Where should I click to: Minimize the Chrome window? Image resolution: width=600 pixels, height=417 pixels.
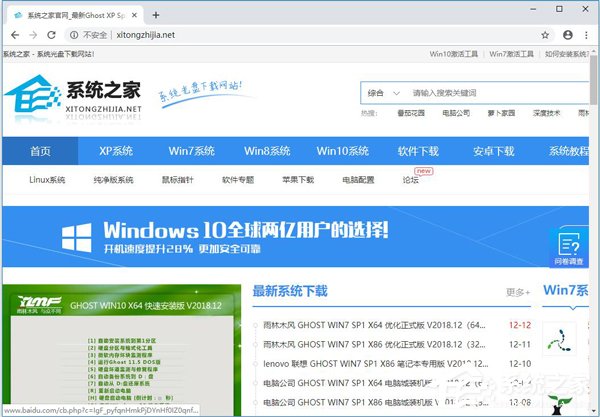[x=533, y=9]
